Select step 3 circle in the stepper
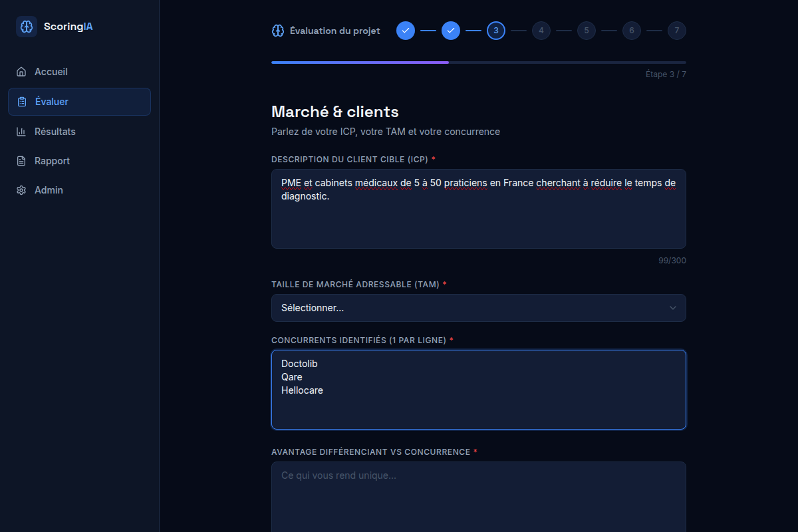This screenshot has height=532, width=798. click(x=496, y=31)
